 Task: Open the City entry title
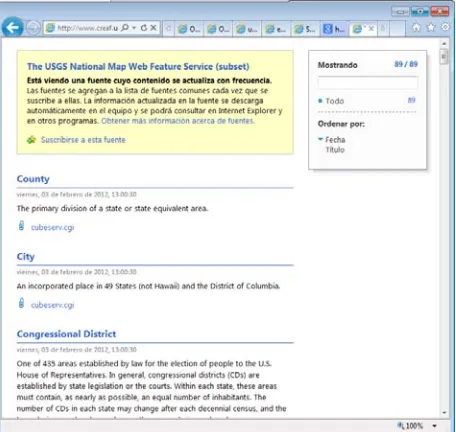click(x=26, y=256)
